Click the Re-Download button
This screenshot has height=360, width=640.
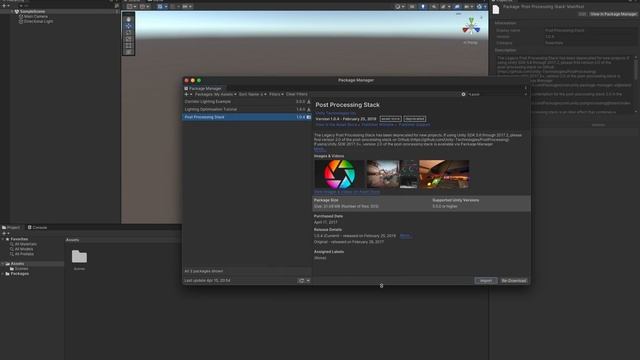514,281
